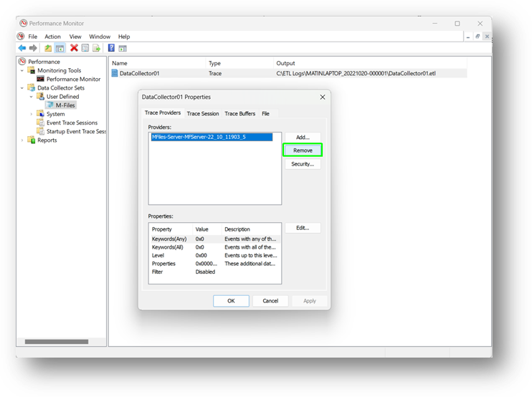Click the Properties toolbar icon
Image resolution: width=532 pixels, height=397 pixels.
(x=85, y=48)
